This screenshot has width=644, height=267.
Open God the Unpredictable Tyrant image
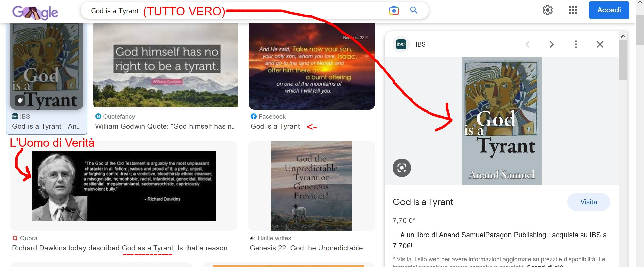(311, 186)
